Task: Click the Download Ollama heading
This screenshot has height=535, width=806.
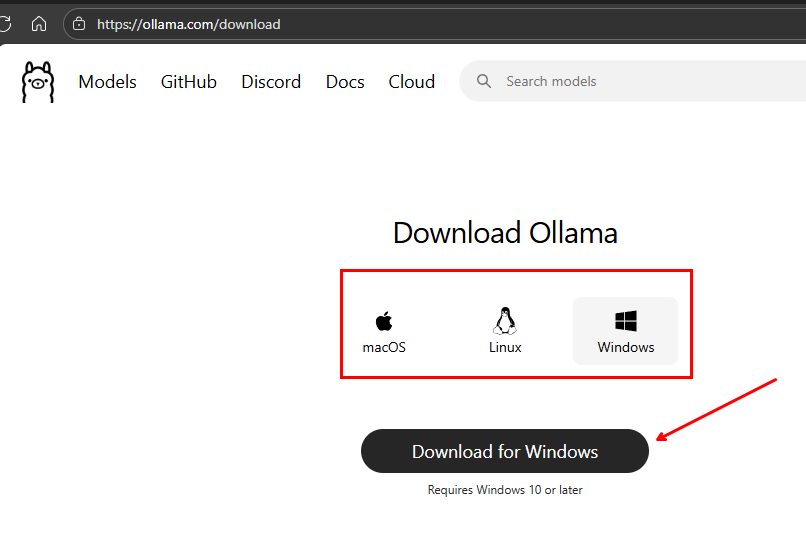Action: (505, 233)
